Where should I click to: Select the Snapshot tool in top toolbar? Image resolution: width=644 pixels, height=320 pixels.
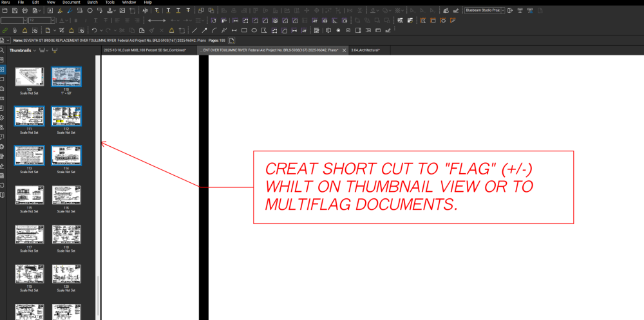coord(132,10)
